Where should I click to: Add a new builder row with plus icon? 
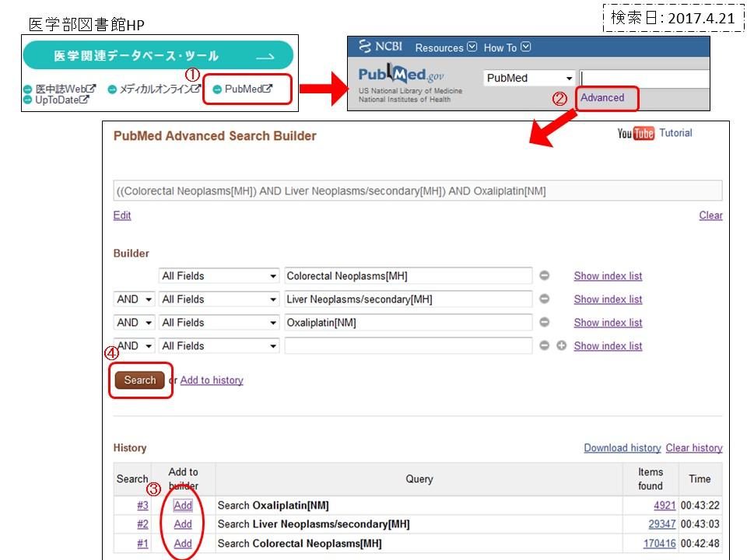(561, 345)
